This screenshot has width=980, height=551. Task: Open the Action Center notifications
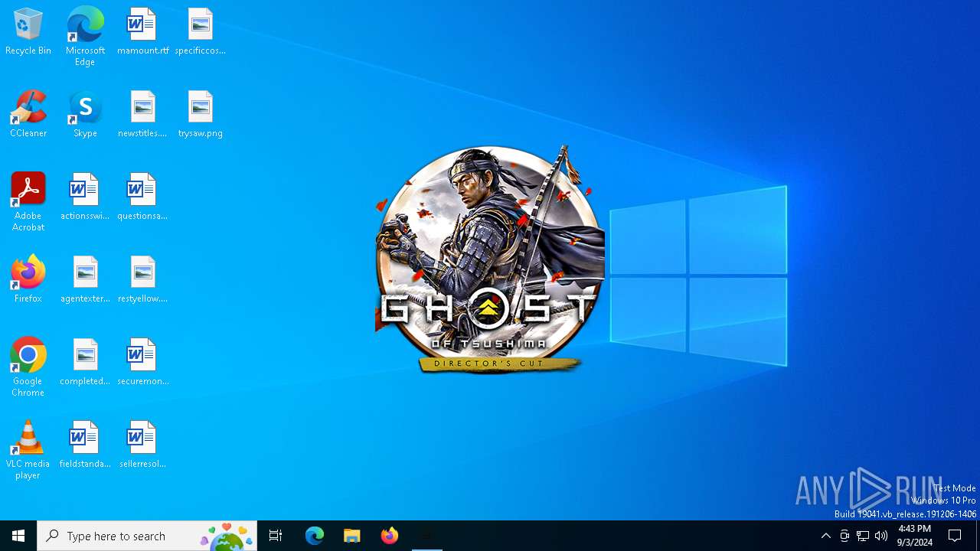click(955, 536)
